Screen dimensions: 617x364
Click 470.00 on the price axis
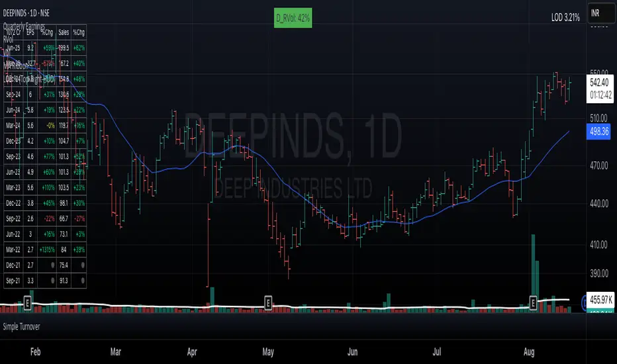[x=599, y=165]
